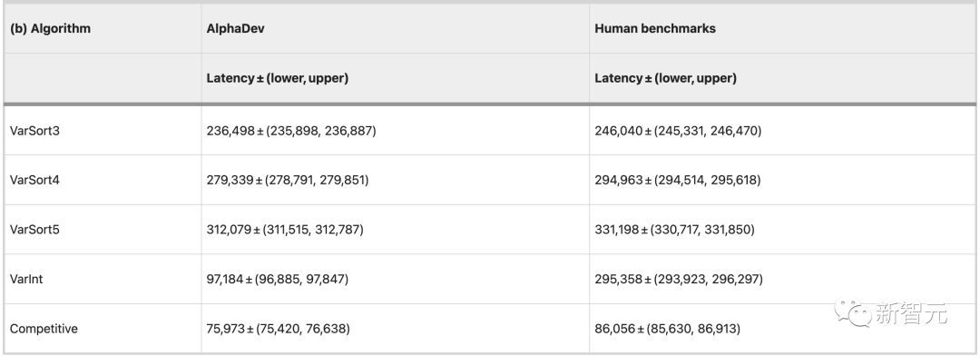Click the VarInt row label
The width and height of the screenshot is (980, 356).
tap(27, 279)
